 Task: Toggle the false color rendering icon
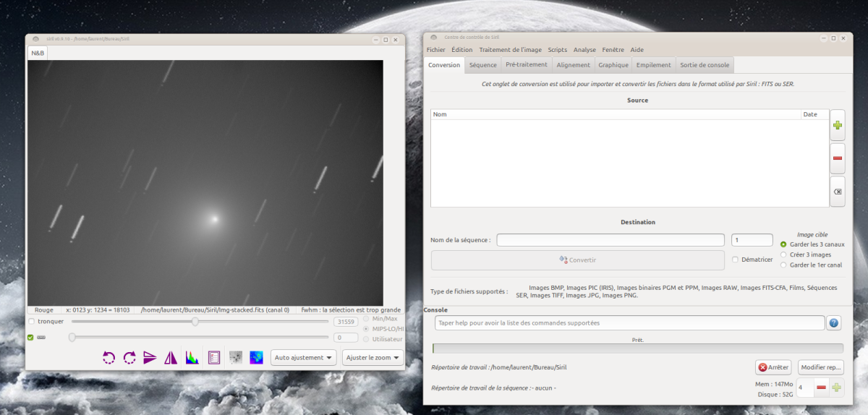[256, 357]
